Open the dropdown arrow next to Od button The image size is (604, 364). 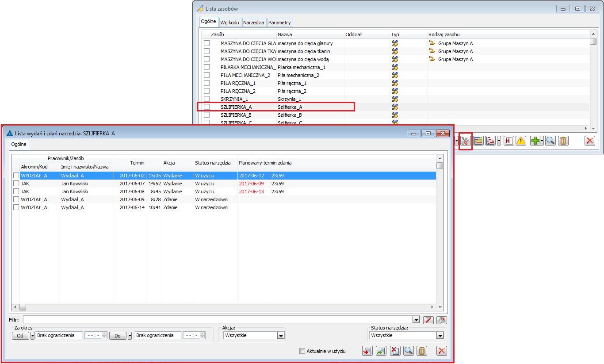pyautogui.click(x=32, y=336)
